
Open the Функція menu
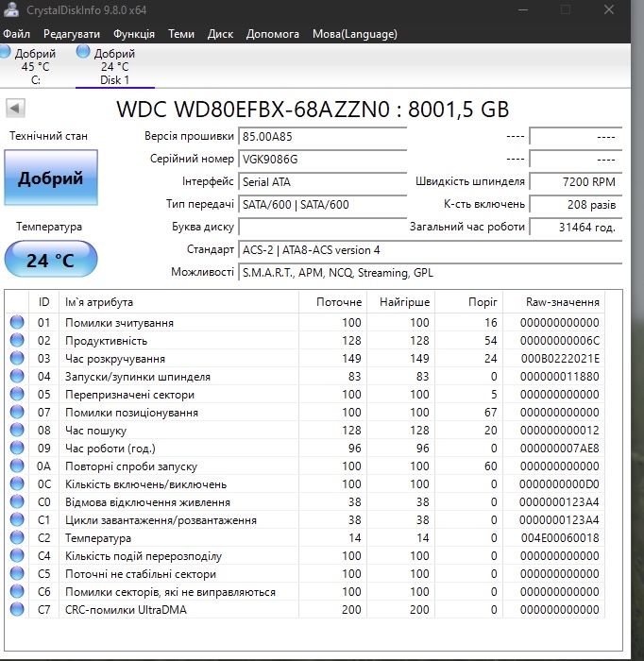pos(134,34)
